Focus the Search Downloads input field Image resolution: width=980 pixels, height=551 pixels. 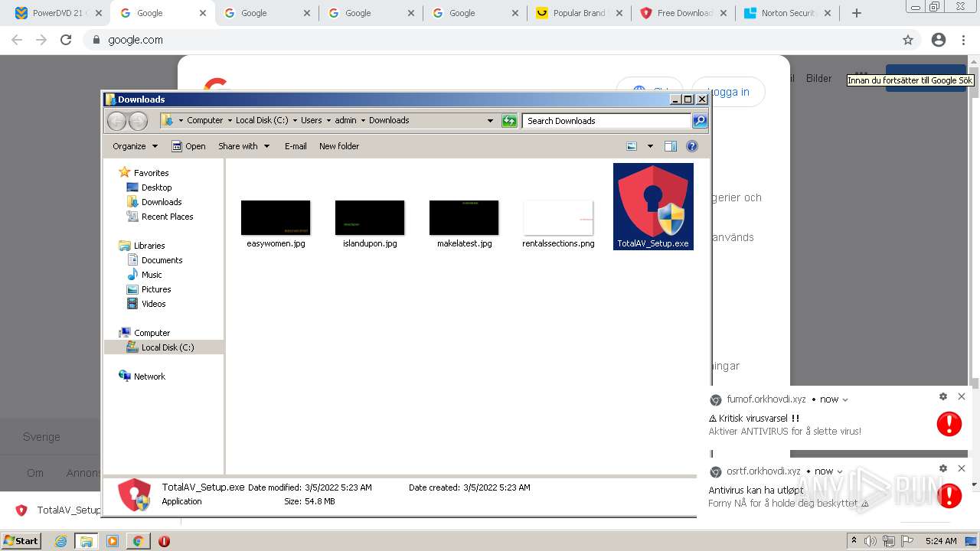click(607, 121)
